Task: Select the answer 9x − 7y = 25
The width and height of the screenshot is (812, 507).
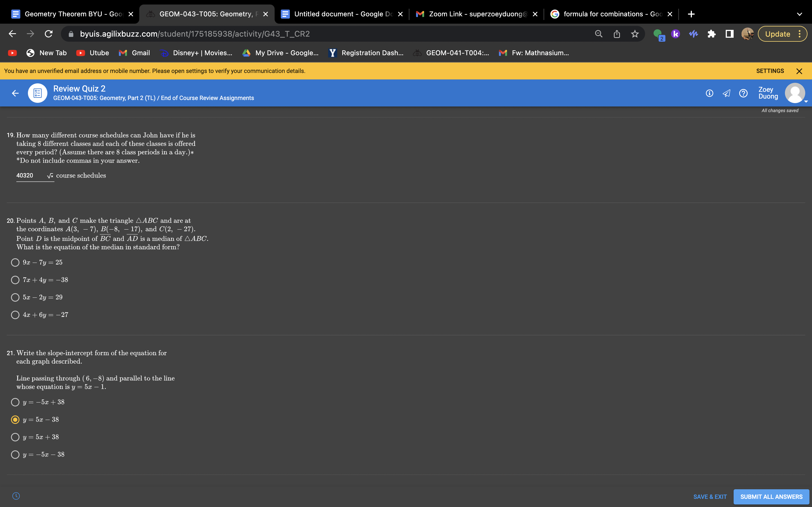Action: click(x=15, y=263)
